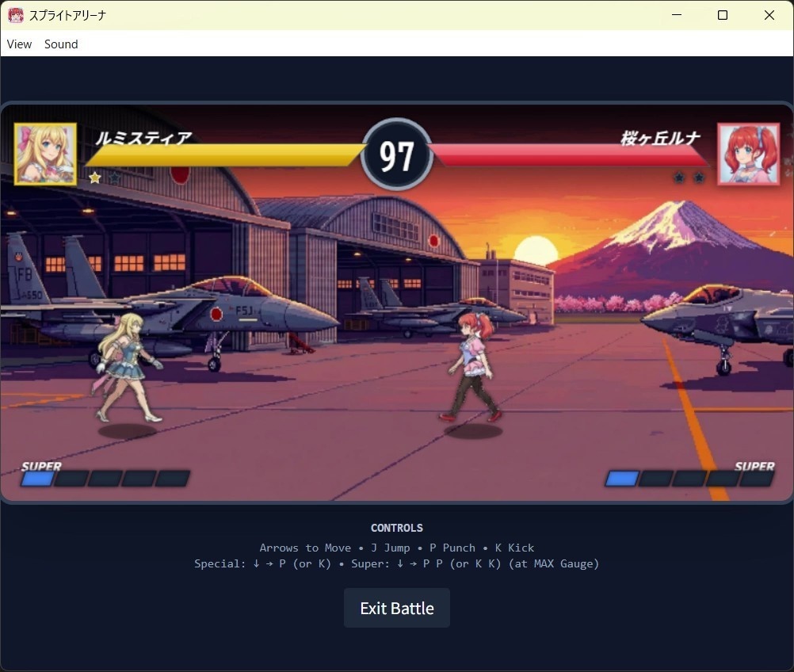Open the Sound menu
794x672 pixels.
click(x=61, y=44)
